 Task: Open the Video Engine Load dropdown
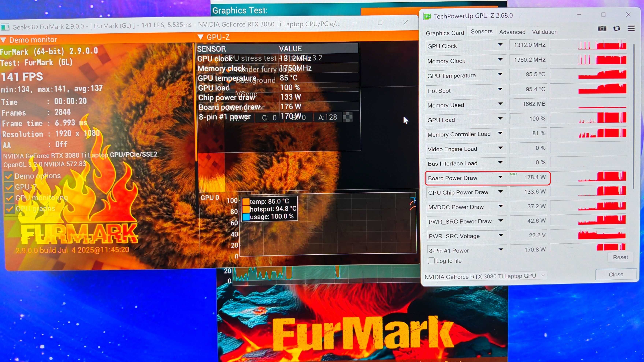pos(500,148)
